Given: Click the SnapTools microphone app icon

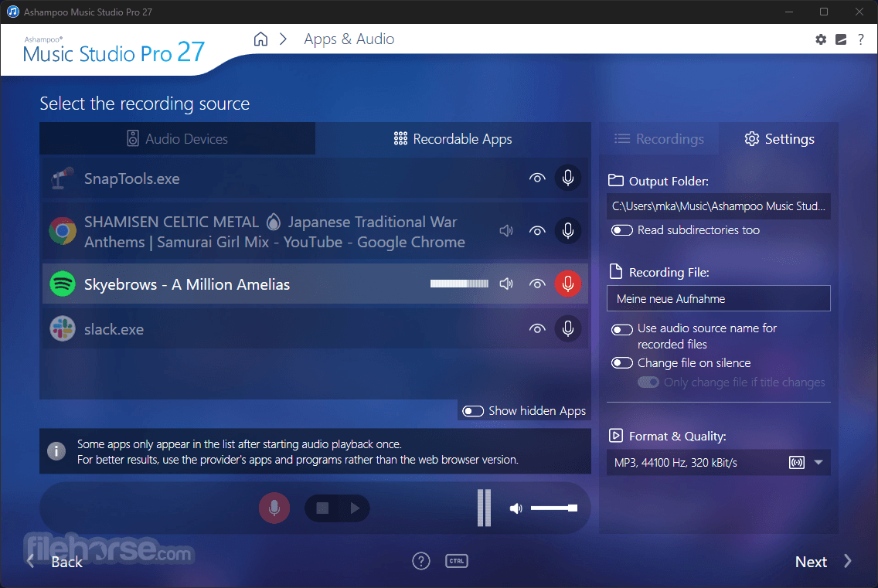Looking at the screenshot, I should click(63, 178).
